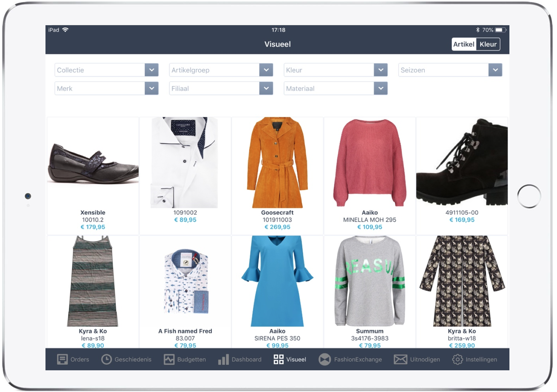The image size is (557, 392).
Task: Tap the Dashboard bar chart icon
Action: tap(223, 359)
